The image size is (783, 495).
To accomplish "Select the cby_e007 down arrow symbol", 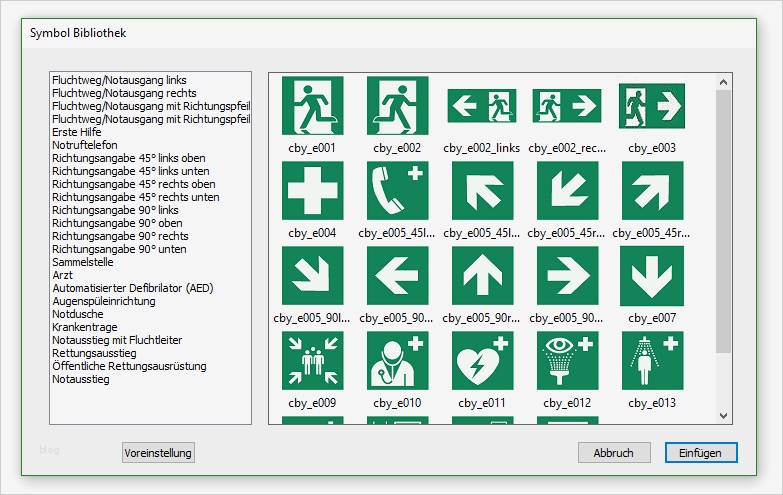I will (x=652, y=276).
